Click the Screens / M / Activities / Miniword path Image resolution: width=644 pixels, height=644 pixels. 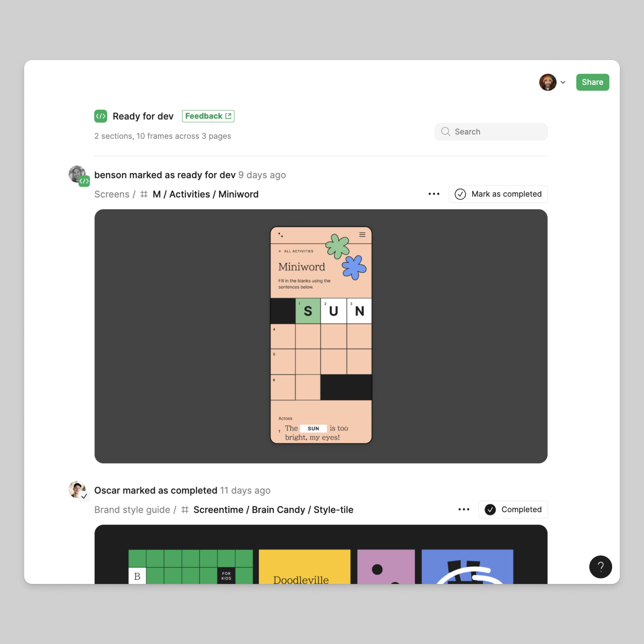pos(176,194)
